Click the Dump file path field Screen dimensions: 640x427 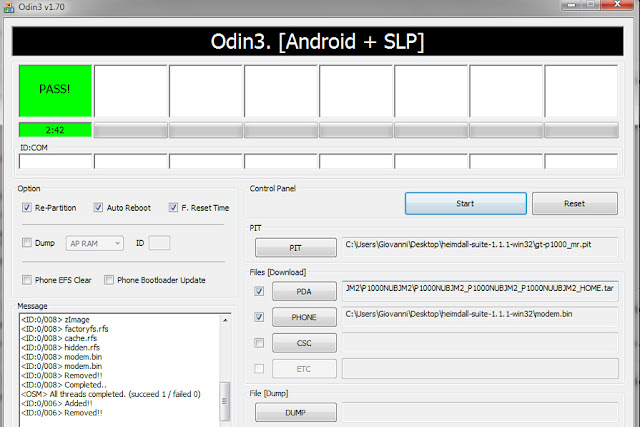point(480,412)
